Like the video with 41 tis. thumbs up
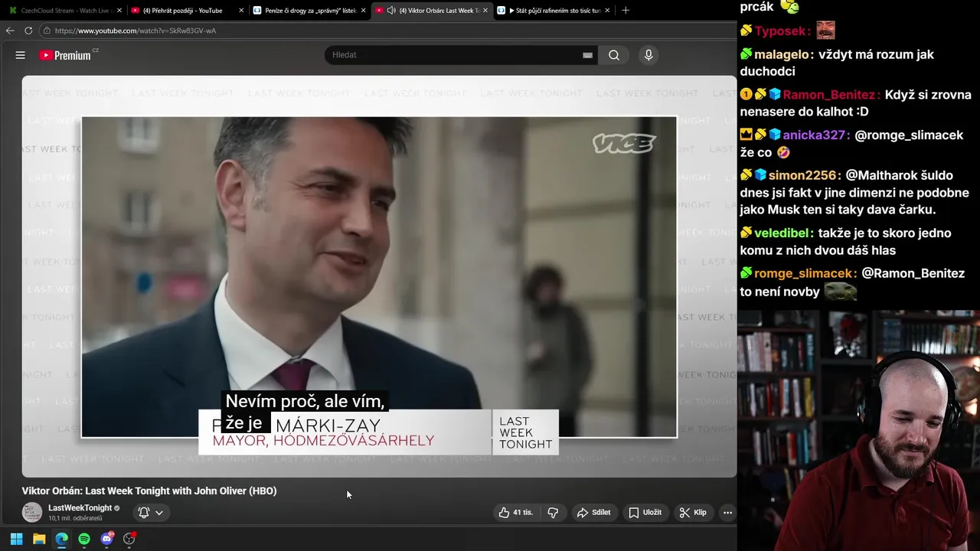The height and width of the screenshot is (551, 980). pyautogui.click(x=516, y=513)
